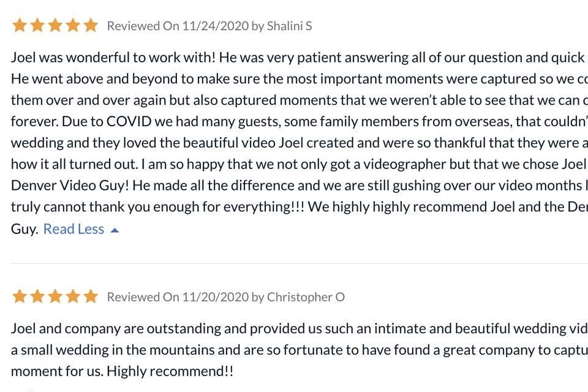Click the Shalini S review body text
Viewport: 588px width, 392px height.
point(300,143)
